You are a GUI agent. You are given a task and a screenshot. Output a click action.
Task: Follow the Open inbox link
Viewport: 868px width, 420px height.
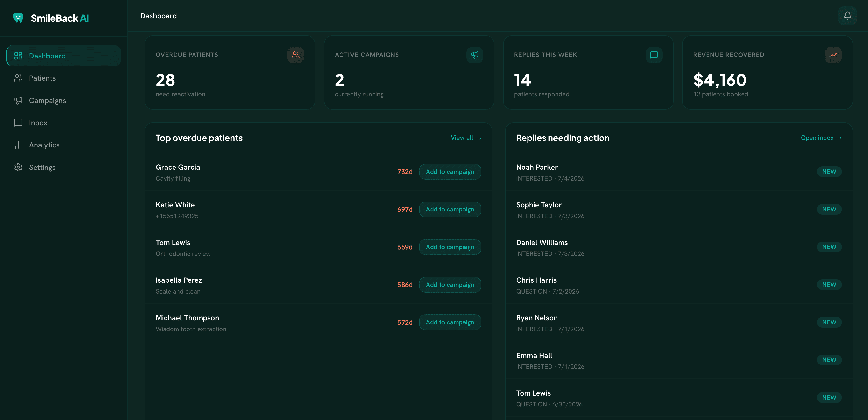821,138
